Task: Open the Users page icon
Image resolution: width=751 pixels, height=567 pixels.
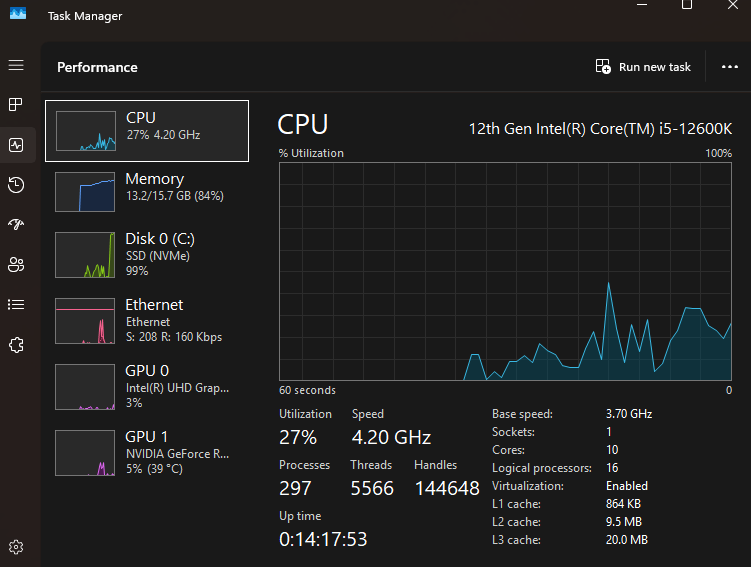Action: 16,264
